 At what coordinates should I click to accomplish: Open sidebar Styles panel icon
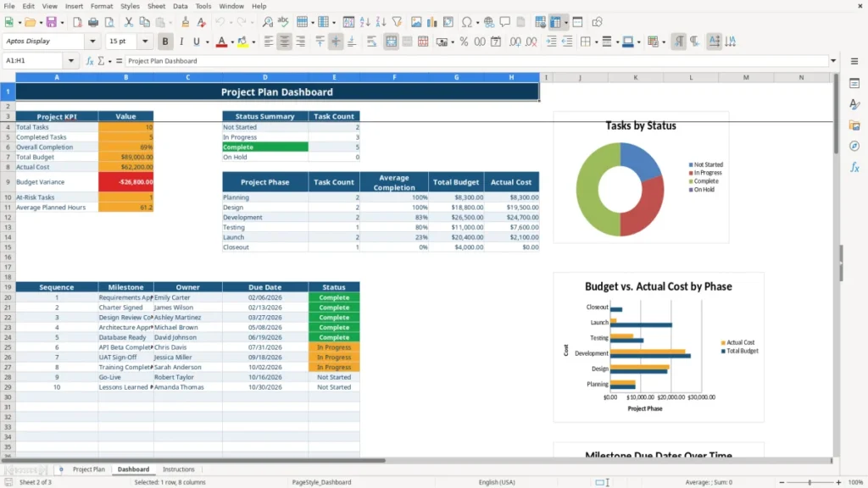click(x=854, y=104)
